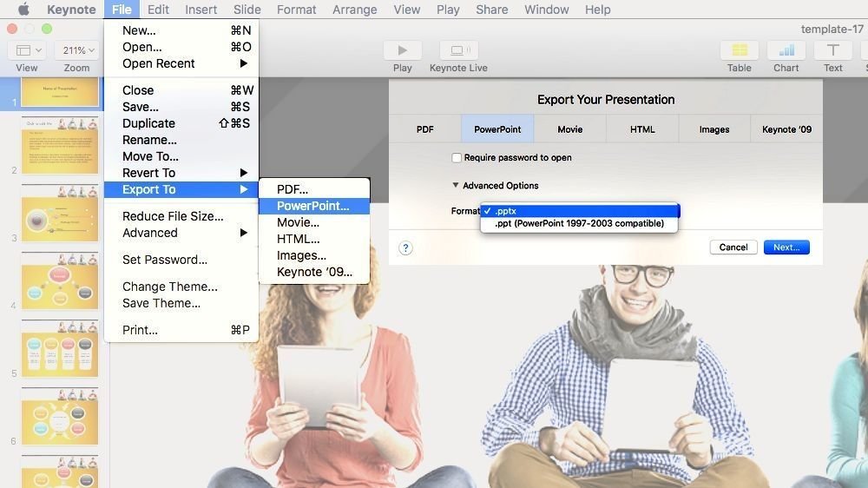868x488 pixels.
Task: Open the Slide menu
Action: tap(247, 10)
